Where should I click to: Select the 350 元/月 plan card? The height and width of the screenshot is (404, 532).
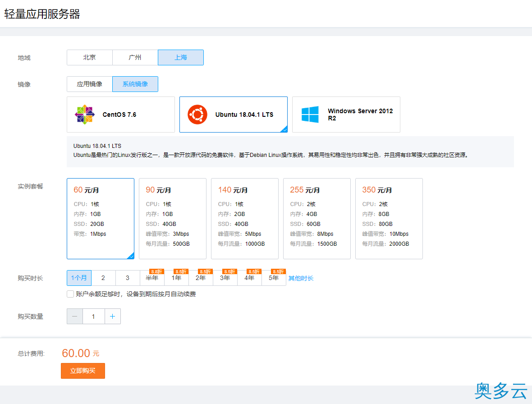click(x=389, y=218)
